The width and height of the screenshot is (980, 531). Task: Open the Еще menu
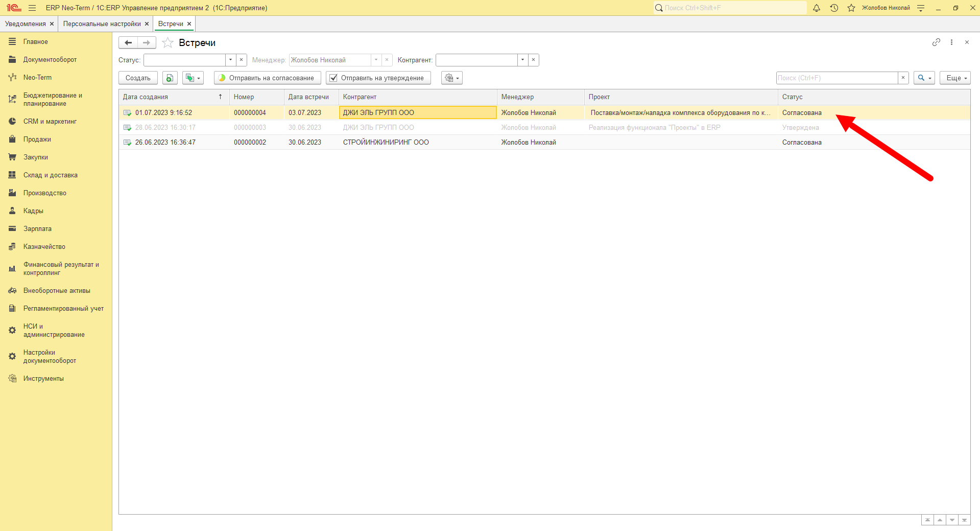(955, 78)
